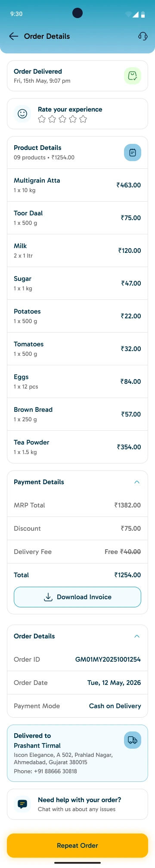Viewport: 155px width, 868px height.
Task: Collapse the Order Details section chevron
Action: click(137, 636)
